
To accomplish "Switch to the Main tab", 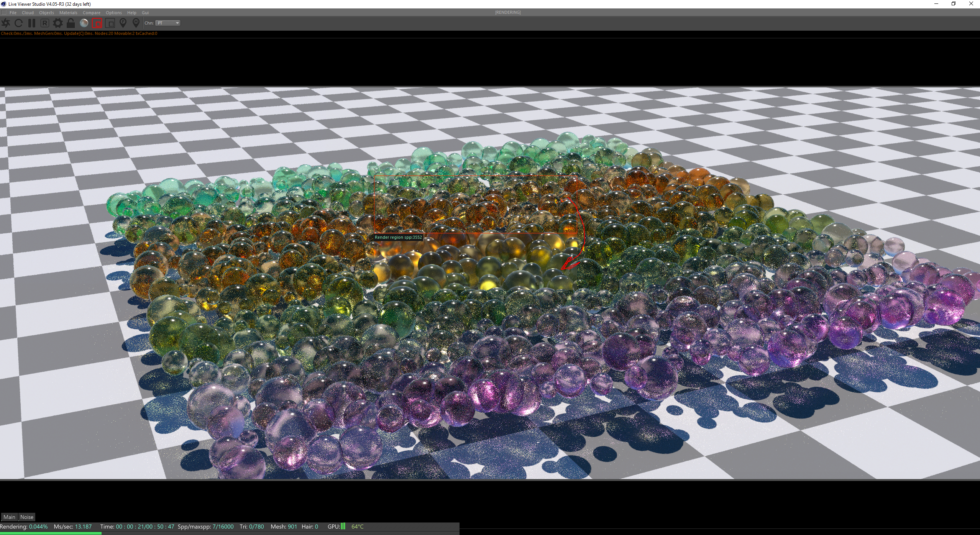I will coord(9,517).
